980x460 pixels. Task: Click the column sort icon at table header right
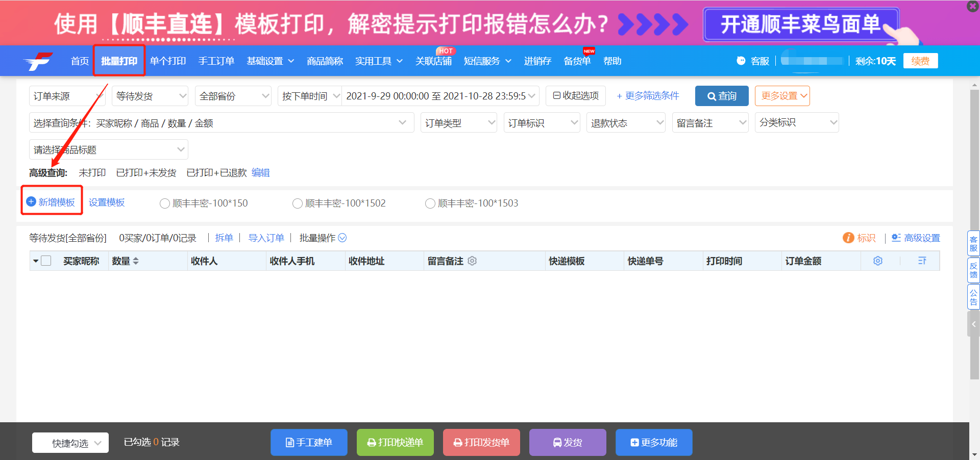pyautogui.click(x=922, y=261)
